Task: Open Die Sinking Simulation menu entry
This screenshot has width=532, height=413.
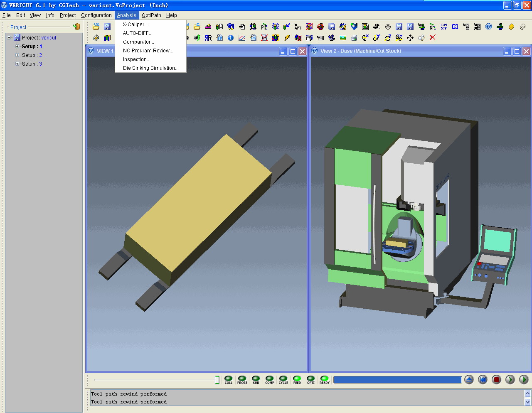Action: click(x=150, y=68)
